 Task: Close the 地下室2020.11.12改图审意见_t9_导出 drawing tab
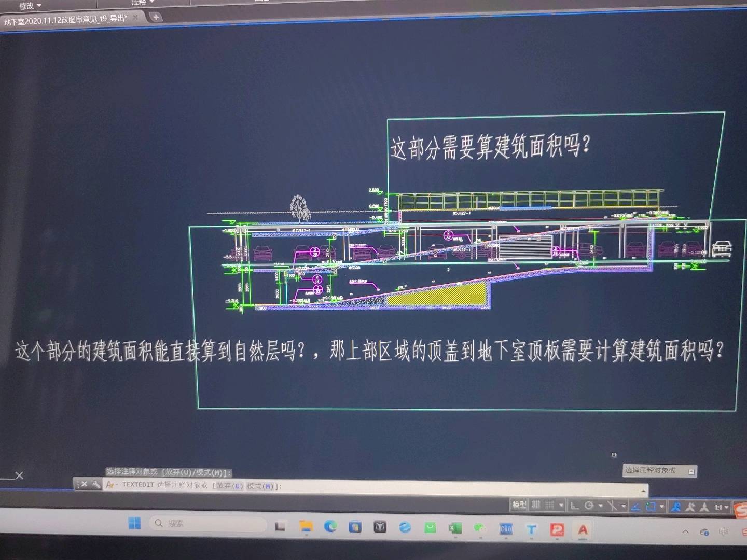coord(136,17)
